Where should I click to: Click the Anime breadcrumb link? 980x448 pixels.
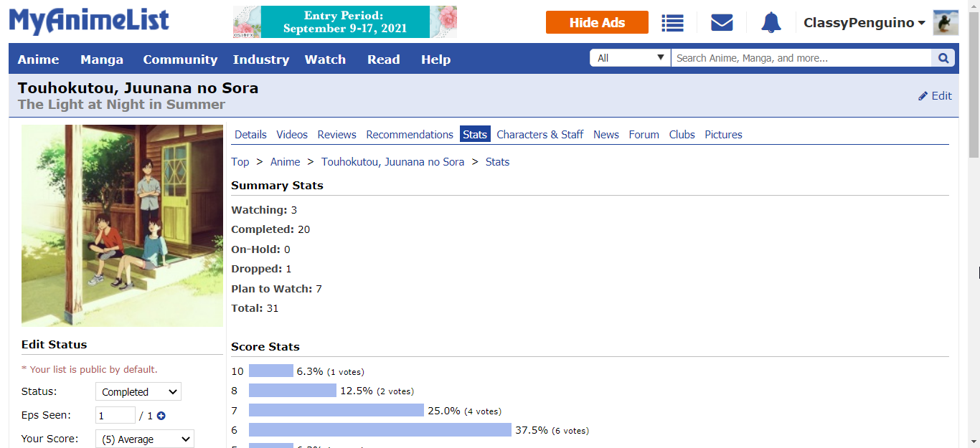coord(286,162)
